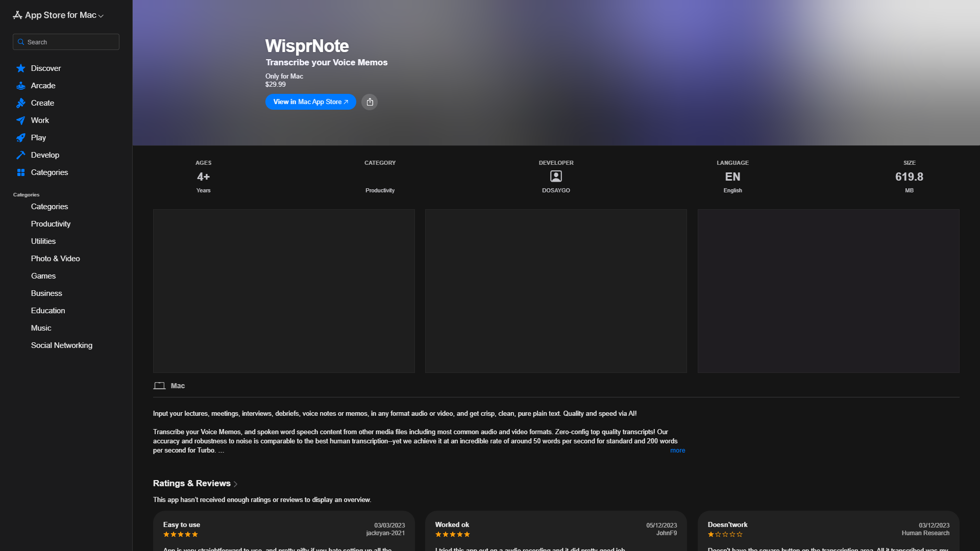Click the Search input field

pyautogui.click(x=66, y=42)
